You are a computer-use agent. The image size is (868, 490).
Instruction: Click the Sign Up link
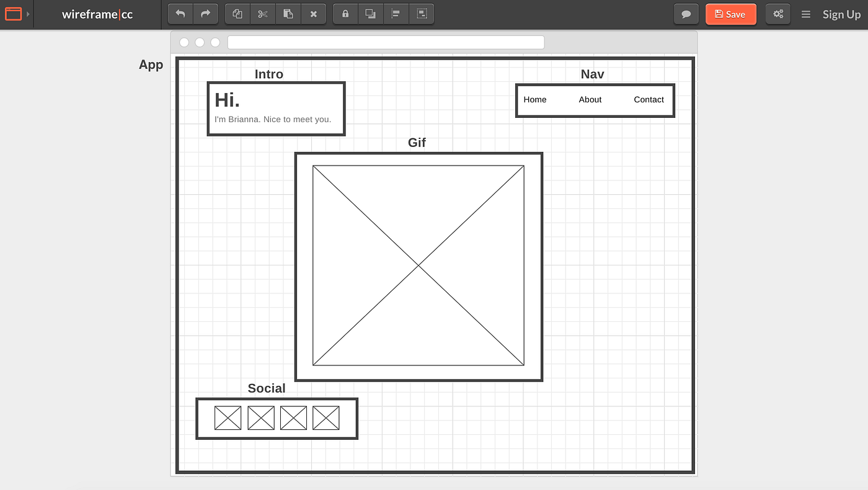pyautogui.click(x=841, y=14)
